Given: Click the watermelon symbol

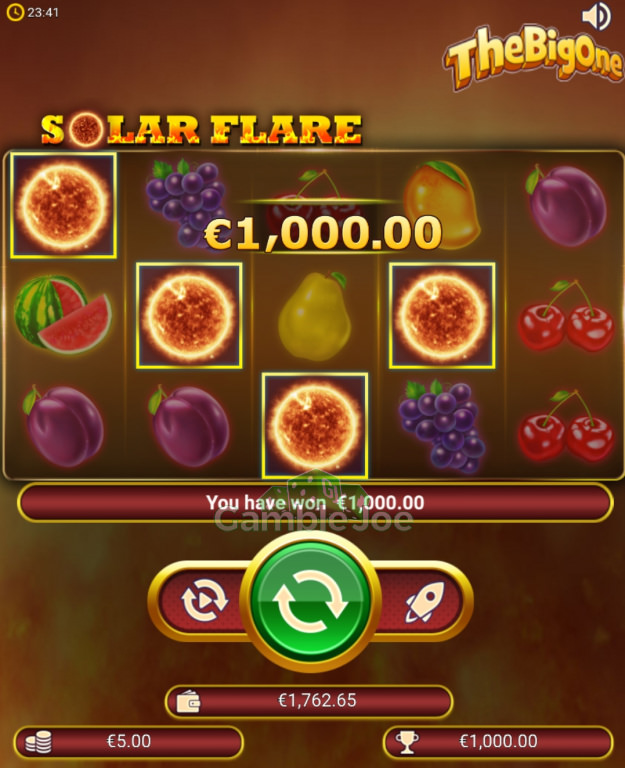Looking at the screenshot, I should tap(63, 314).
